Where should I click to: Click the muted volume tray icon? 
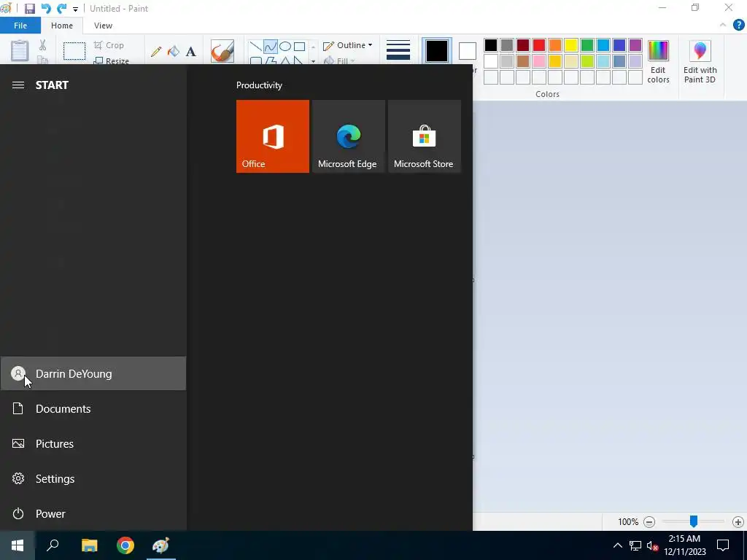(652, 545)
